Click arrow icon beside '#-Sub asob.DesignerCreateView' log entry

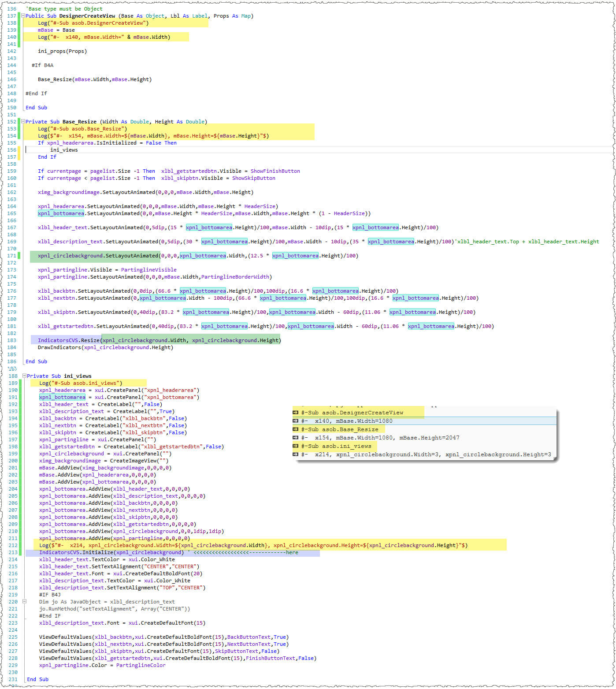296,413
